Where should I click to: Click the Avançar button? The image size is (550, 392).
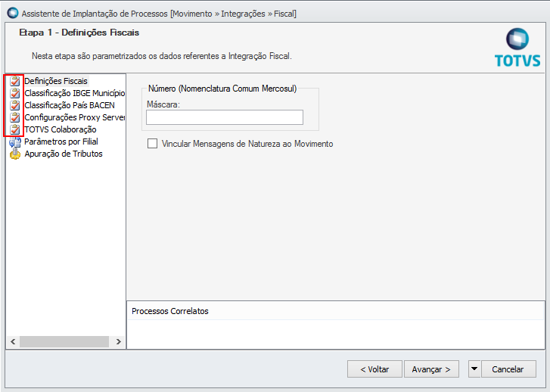point(431,369)
